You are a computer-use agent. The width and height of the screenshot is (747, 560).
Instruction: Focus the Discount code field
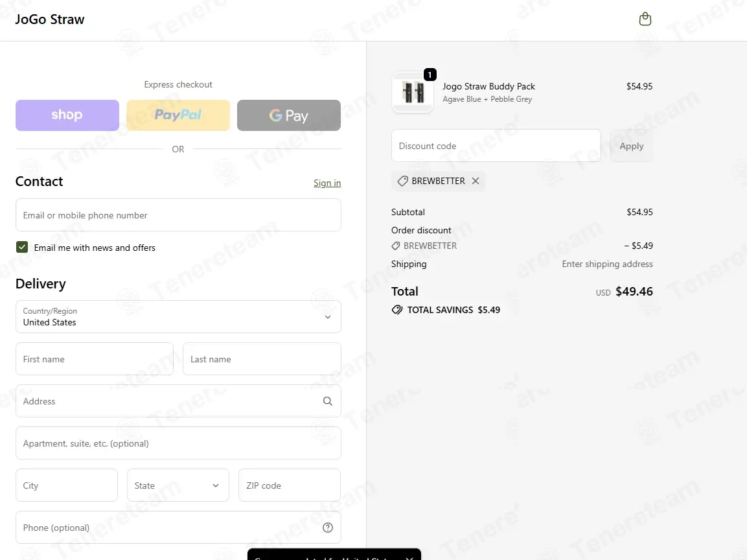pos(496,146)
